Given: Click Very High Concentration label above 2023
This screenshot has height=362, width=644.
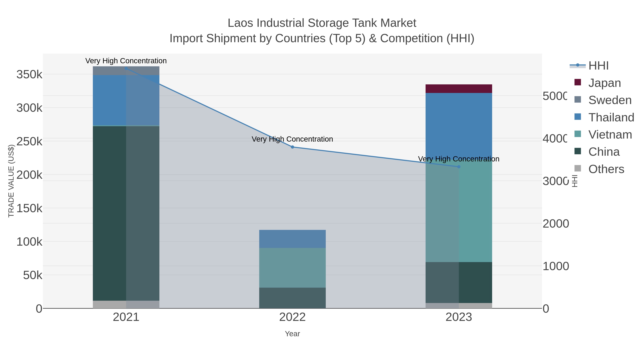Looking at the screenshot, I should coord(459,159).
